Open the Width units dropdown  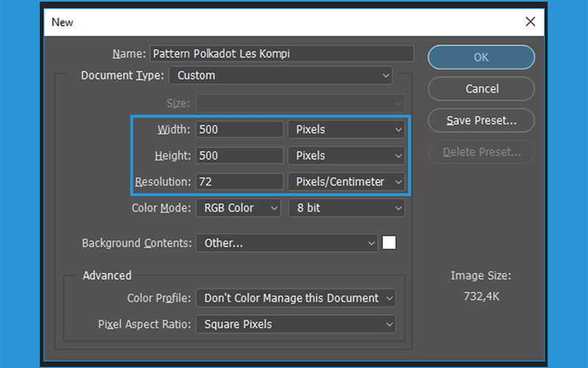[x=346, y=130]
